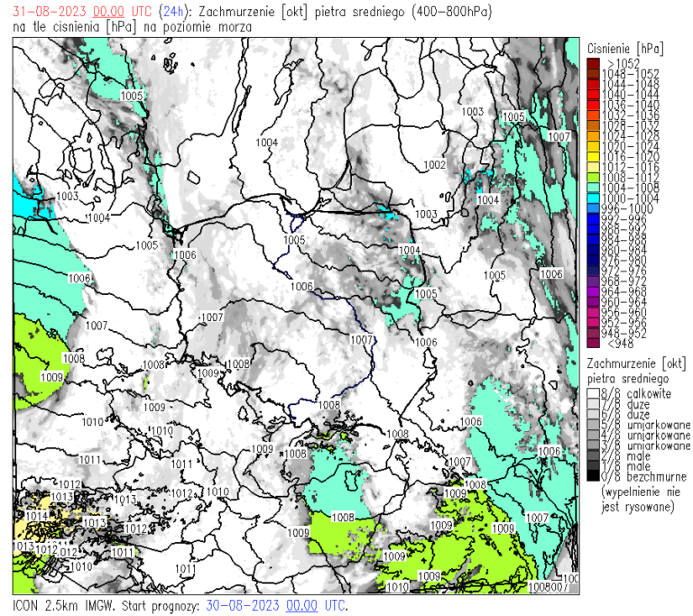Click the <948 hPa legend swatch
The image size is (693, 616).
point(592,341)
